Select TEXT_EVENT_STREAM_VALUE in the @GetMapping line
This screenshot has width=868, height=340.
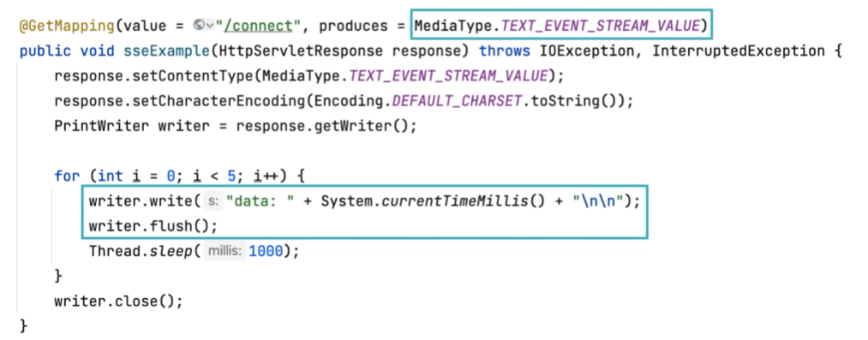[x=600, y=26]
